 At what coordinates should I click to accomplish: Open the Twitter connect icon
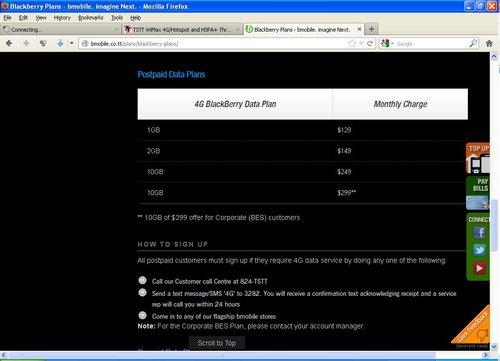[479, 250]
